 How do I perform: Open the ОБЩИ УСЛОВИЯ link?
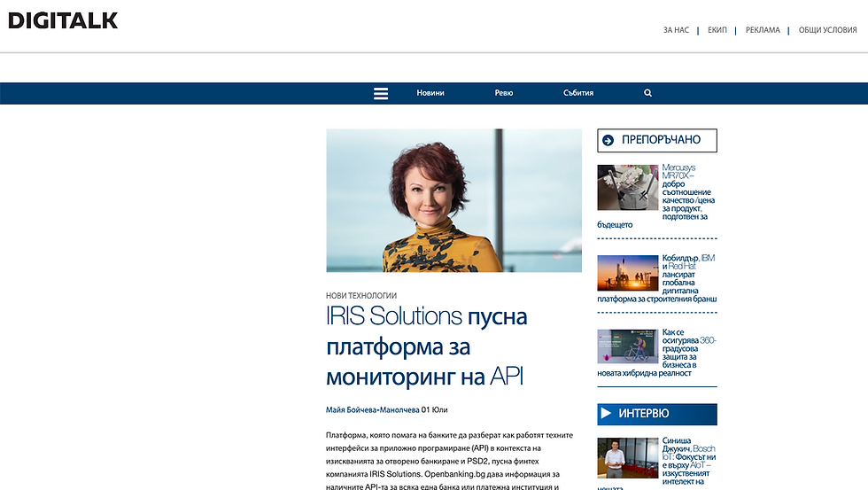(x=827, y=30)
